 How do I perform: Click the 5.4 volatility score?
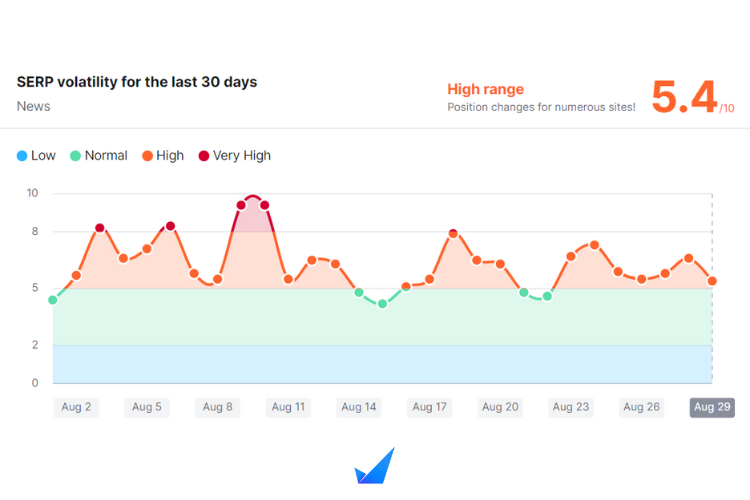click(x=685, y=98)
